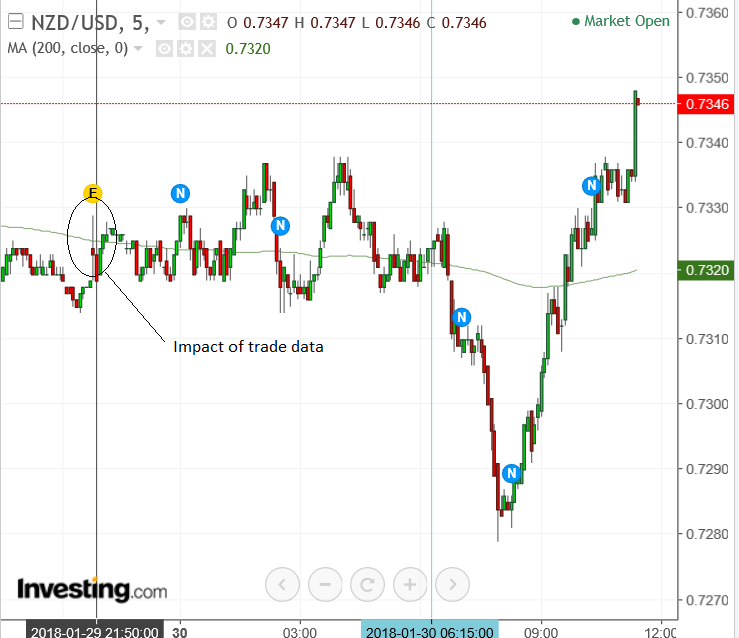Click the Investing.com logo
The image size is (739, 638).
pos(92,589)
